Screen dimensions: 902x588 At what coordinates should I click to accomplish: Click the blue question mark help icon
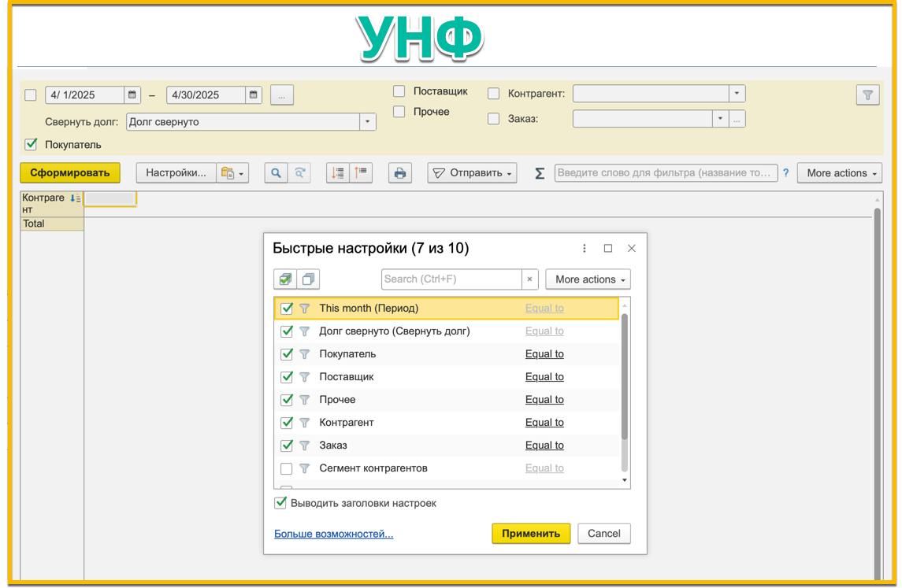coord(785,173)
